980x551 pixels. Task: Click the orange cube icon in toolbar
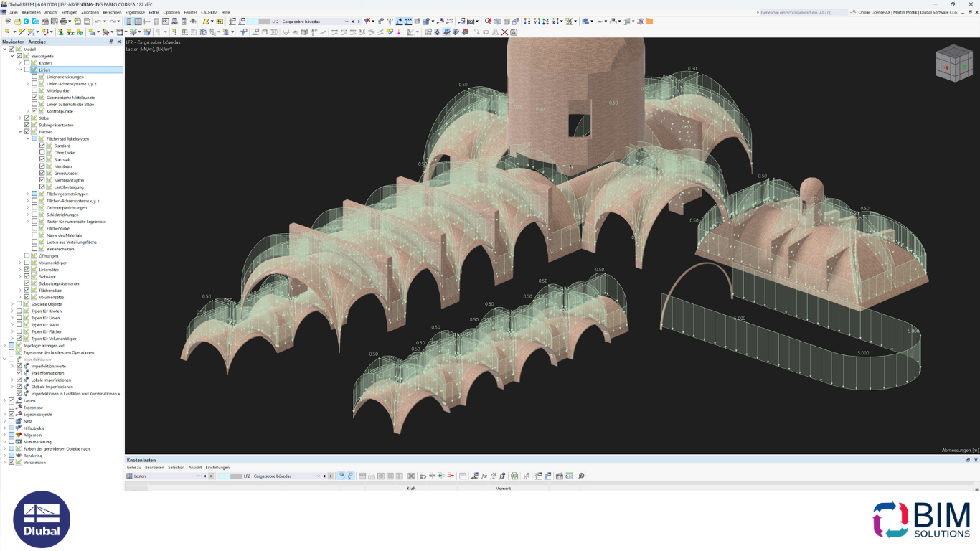click(x=649, y=22)
